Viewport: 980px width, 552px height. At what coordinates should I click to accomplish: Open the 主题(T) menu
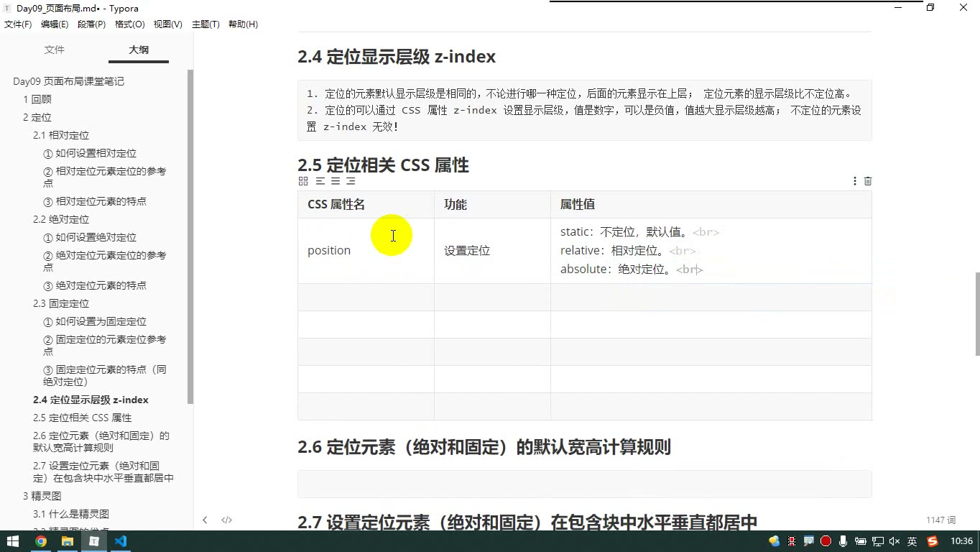(205, 24)
